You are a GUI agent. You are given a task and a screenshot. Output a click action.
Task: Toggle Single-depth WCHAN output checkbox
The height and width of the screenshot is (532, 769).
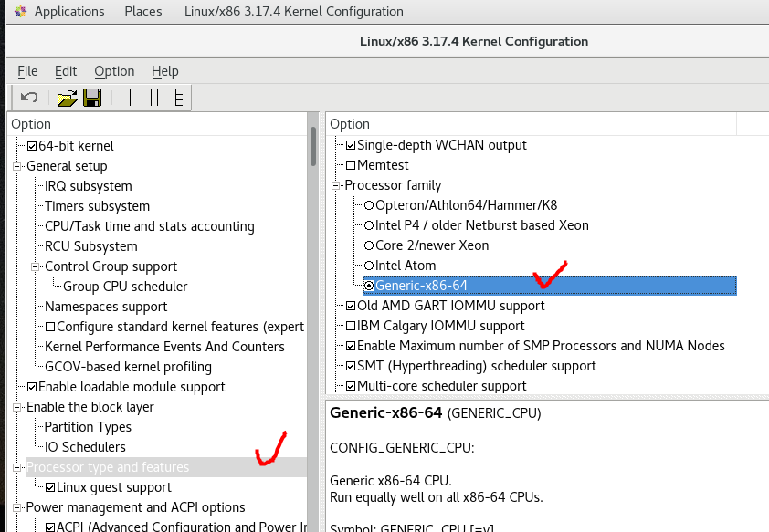pos(351,145)
